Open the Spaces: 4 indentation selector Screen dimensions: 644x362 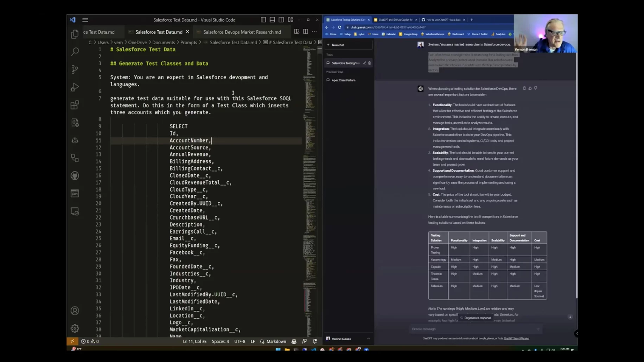220,341
